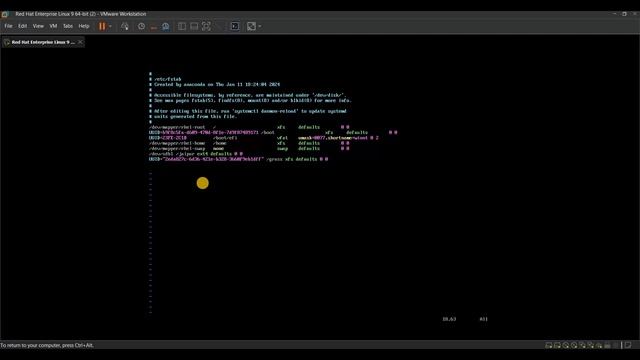The image size is (640, 360).
Task: Open the Edit menu
Action: (22, 26)
